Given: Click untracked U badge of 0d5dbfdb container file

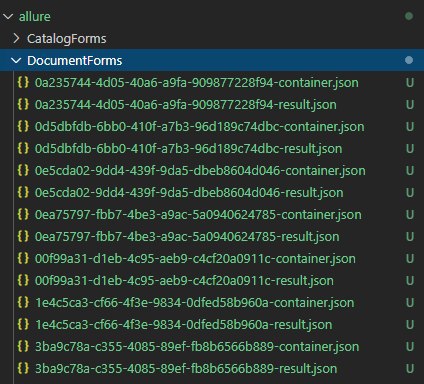Looking at the screenshot, I should pos(410,127).
